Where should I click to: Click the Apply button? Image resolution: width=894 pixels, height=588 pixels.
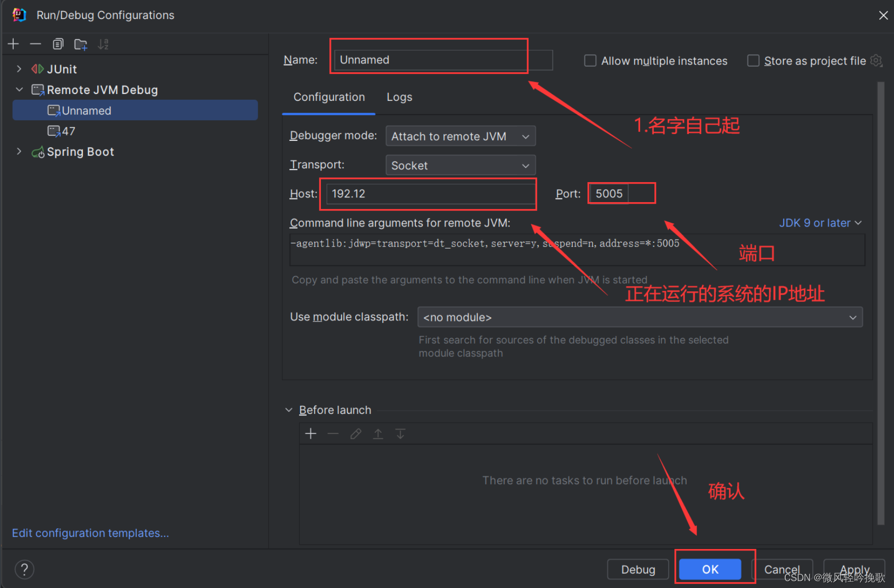point(854,570)
